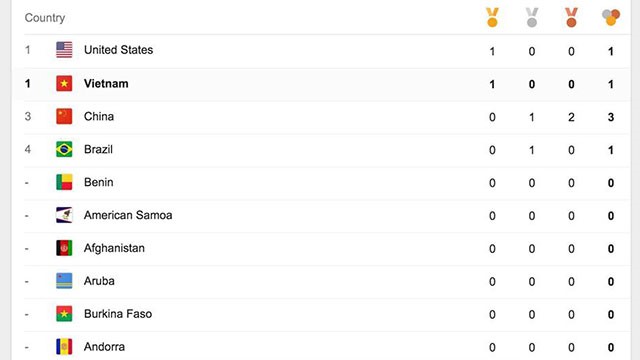Click the gold medal column icon
This screenshot has width=640, height=360.
pyautogui.click(x=492, y=18)
